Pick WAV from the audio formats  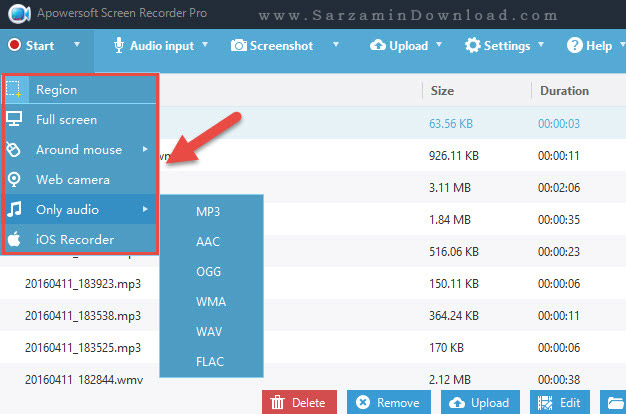(209, 331)
